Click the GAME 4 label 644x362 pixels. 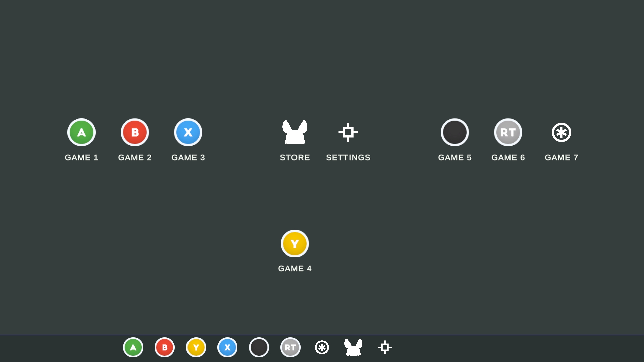[x=295, y=268]
